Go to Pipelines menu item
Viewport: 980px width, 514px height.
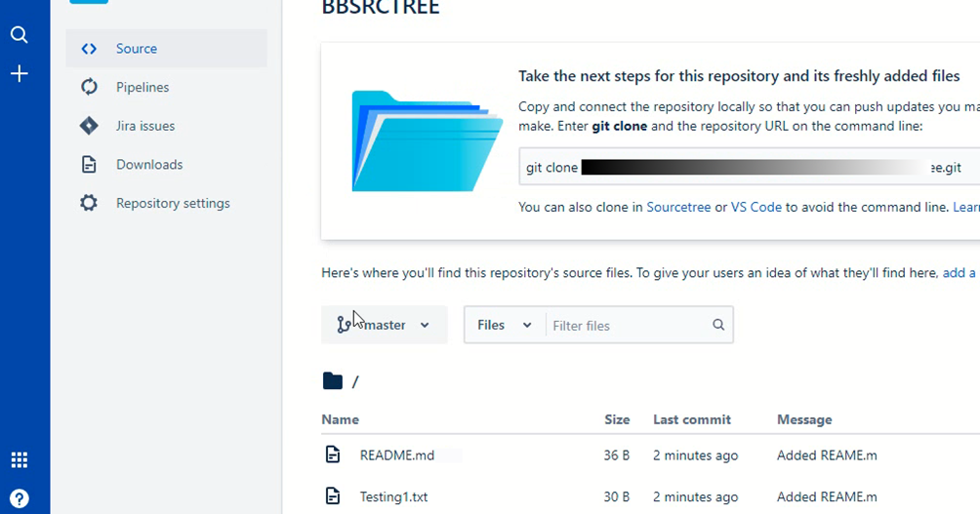point(143,88)
